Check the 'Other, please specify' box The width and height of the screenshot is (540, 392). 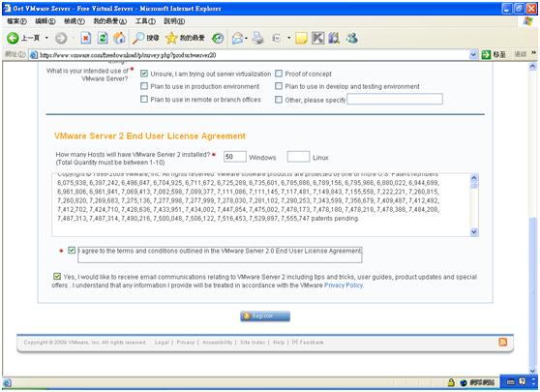pyautogui.click(x=279, y=100)
